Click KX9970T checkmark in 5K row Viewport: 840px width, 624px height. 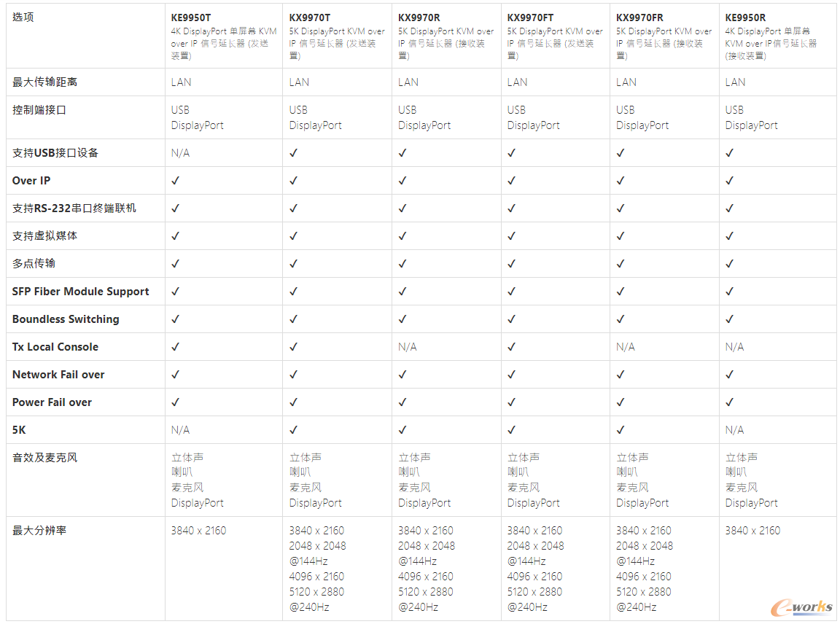click(x=294, y=429)
